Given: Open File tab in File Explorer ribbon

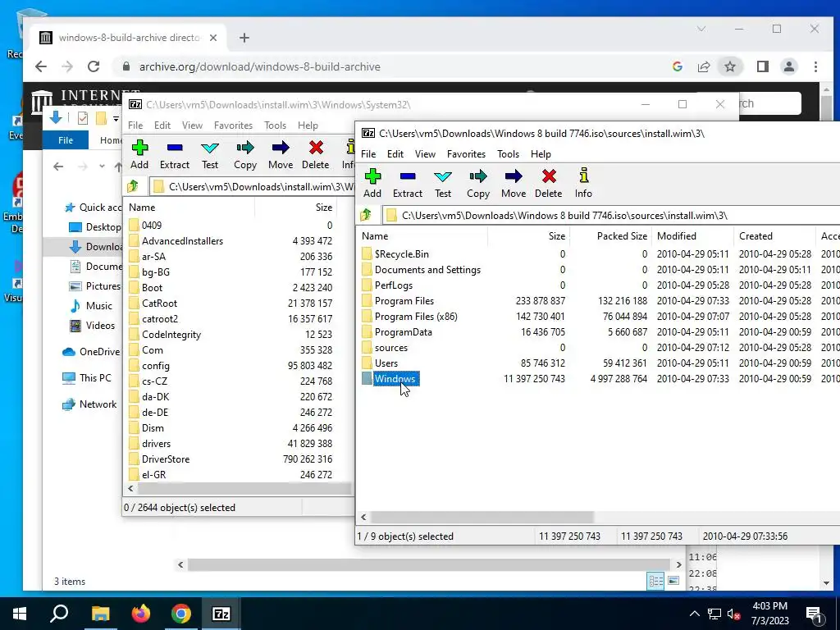Looking at the screenshot, I should [66, 140].
